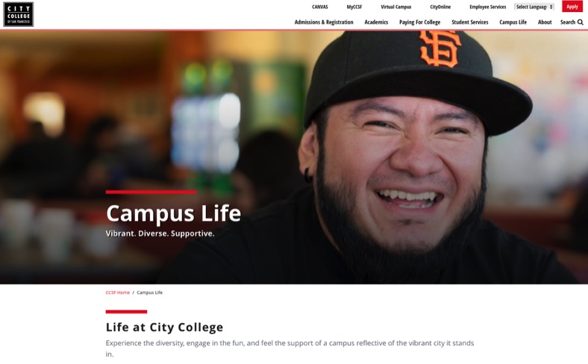Open the Academics menu

click(376, 22)
